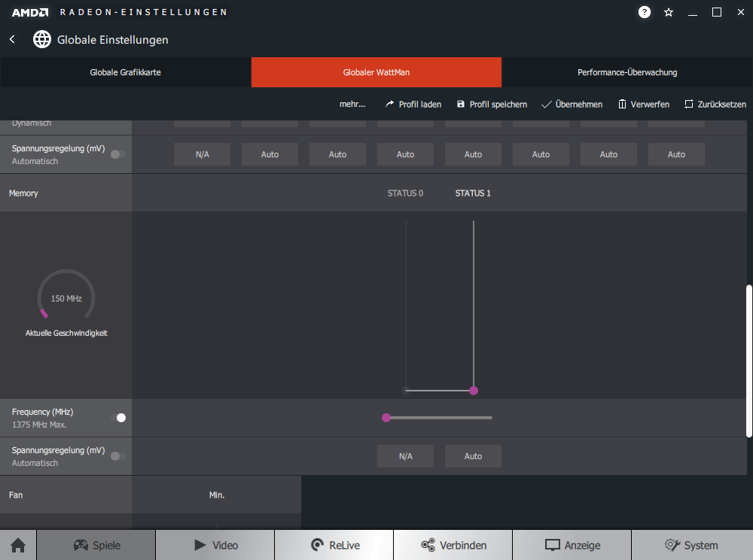Click the 1375 MHz Max. text
753x560 pixels.
pos(39,425)
